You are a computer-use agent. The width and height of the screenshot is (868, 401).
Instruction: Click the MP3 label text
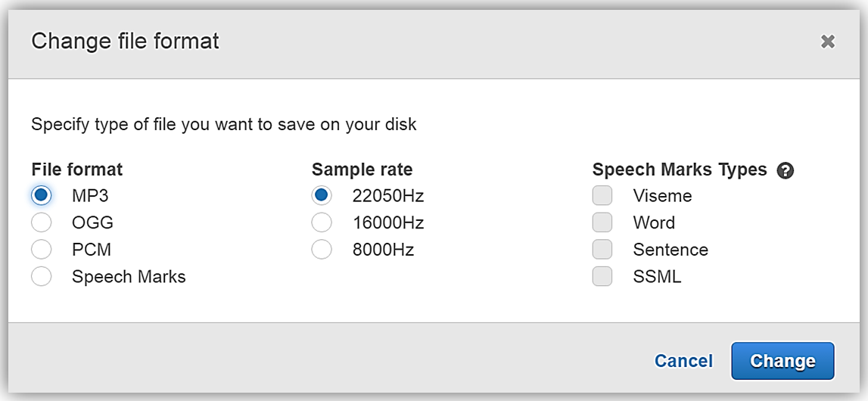point(90,196)
